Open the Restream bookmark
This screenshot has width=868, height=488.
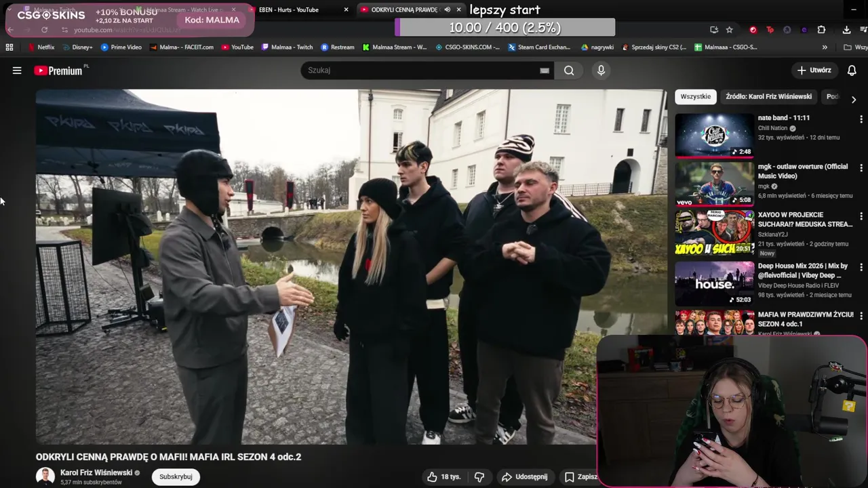pos(338,47)
